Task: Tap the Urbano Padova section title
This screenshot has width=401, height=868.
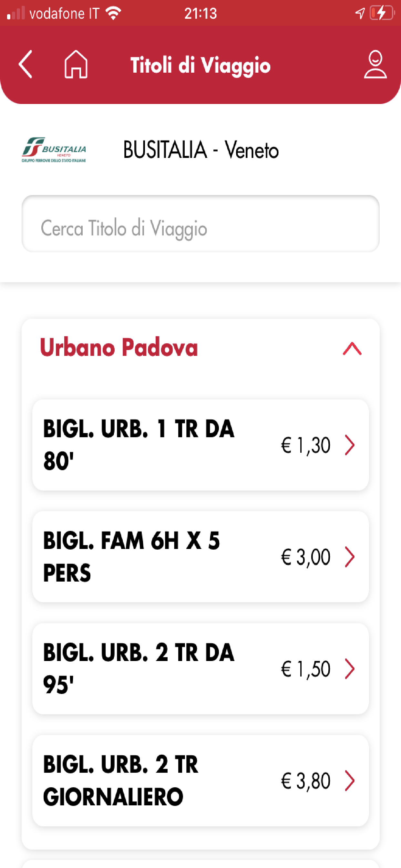Action: [118, 347]
